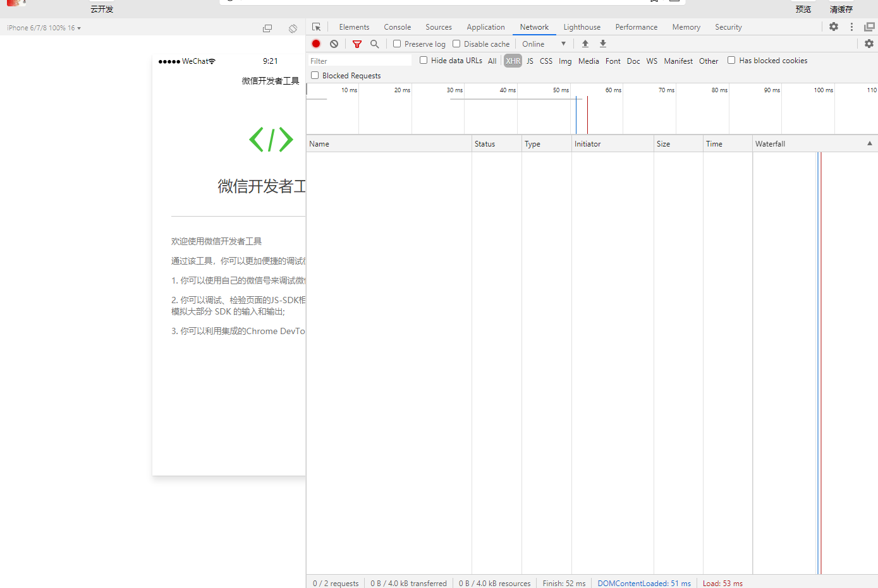
Task: Toggle the Manifest filter
Action: [x=678, y=61]
